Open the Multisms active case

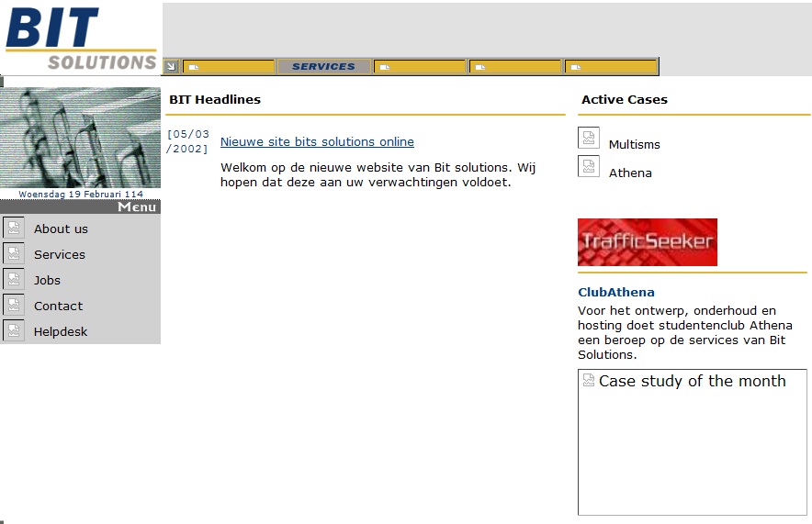click(635, 144)
